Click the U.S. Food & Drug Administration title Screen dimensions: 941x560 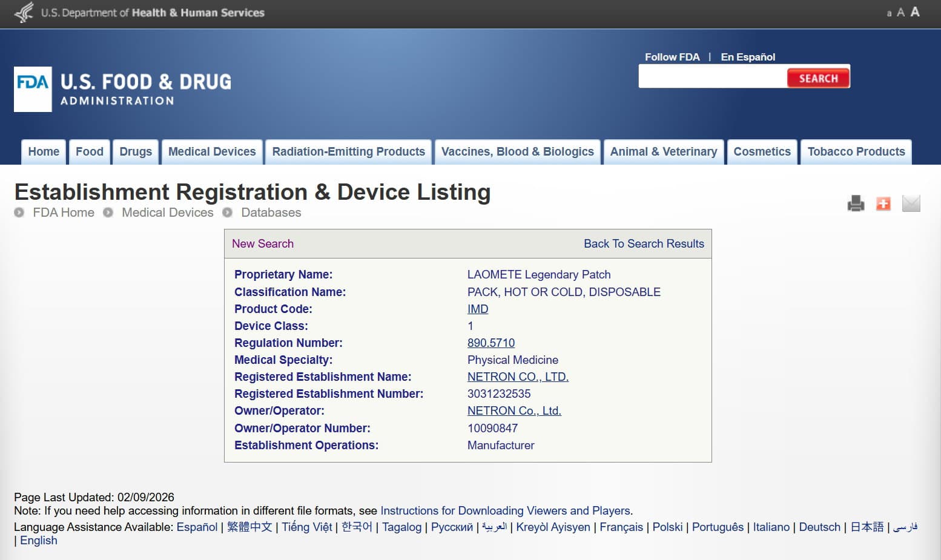[x=146, y=89]
